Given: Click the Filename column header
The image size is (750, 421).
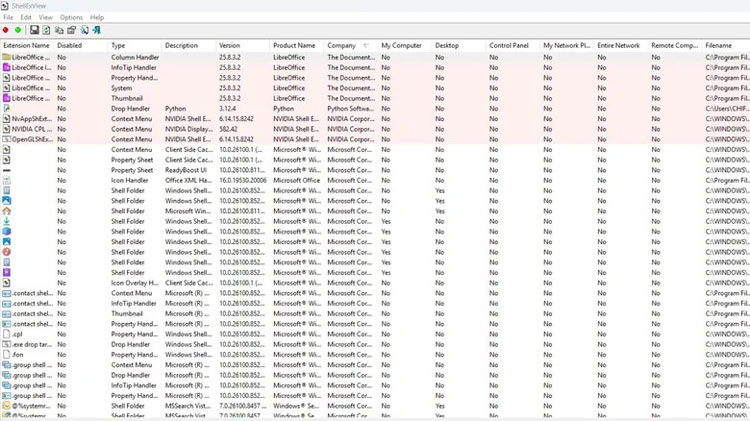Looking at the screenshot, I should pyautogui.click(x=726, y=45).
